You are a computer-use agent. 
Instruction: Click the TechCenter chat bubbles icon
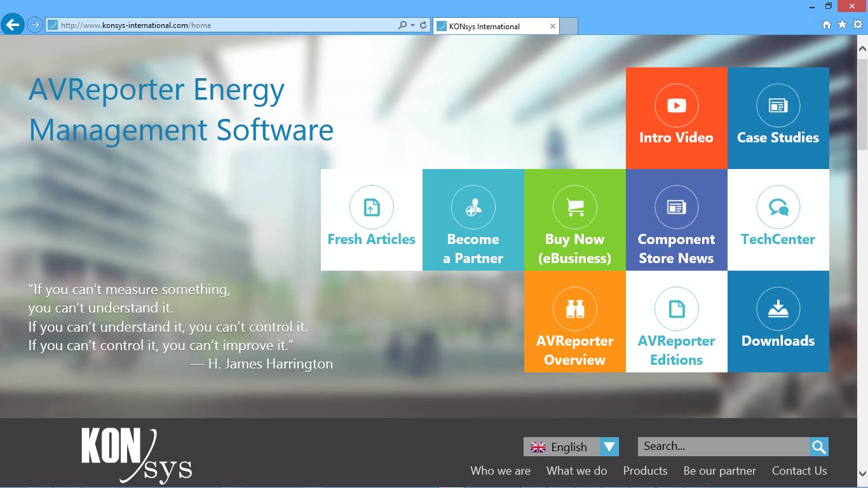click(778, 207)
